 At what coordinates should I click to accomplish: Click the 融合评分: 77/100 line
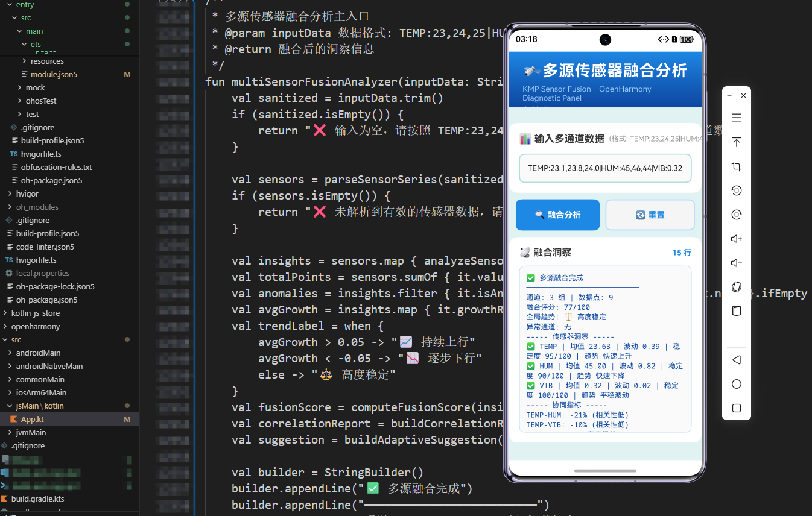click(558, 307)
